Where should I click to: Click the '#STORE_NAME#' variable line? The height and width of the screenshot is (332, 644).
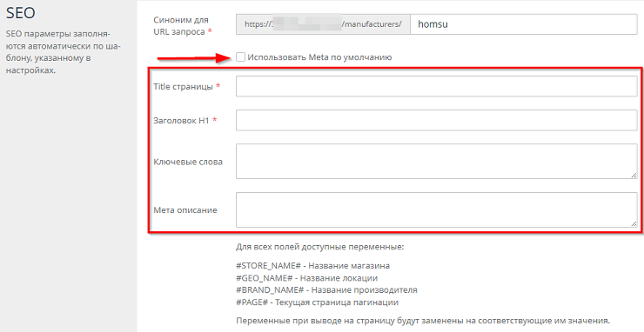(x=313, y=266)
